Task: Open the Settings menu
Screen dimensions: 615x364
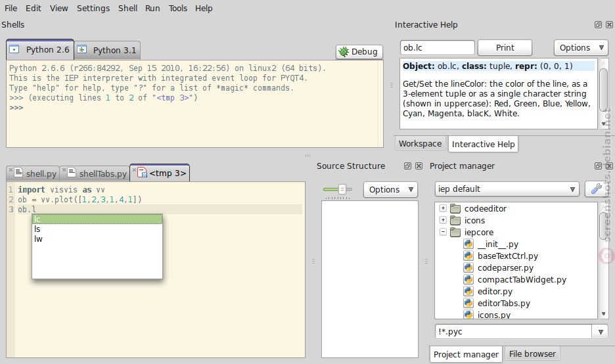Action: [93, 9]
